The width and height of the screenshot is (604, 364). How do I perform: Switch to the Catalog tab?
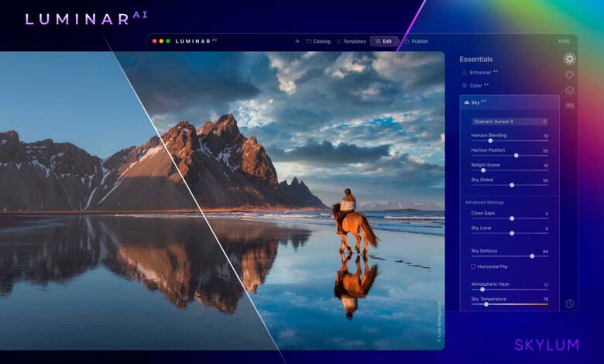[x=318, y=41]
